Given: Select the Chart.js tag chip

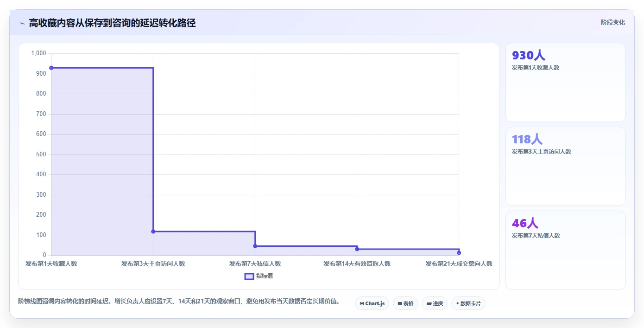Looking at the screenshot, I should point(372,303).
